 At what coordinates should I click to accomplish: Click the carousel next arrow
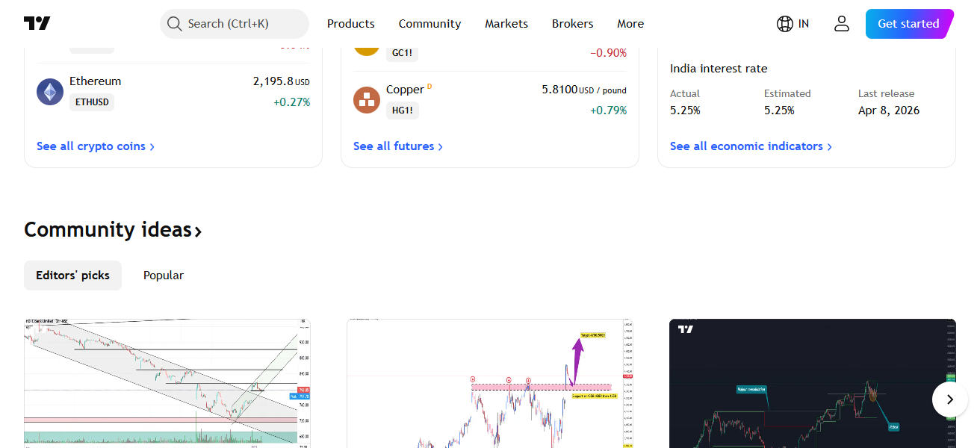pos(949,399)
